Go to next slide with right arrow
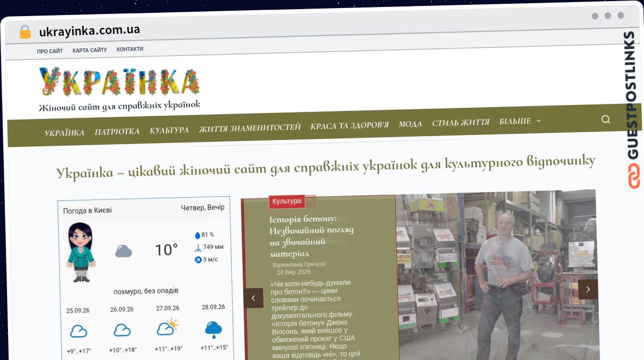The width and height of the screenshot is (644, 360). click(x=588, y=289)
